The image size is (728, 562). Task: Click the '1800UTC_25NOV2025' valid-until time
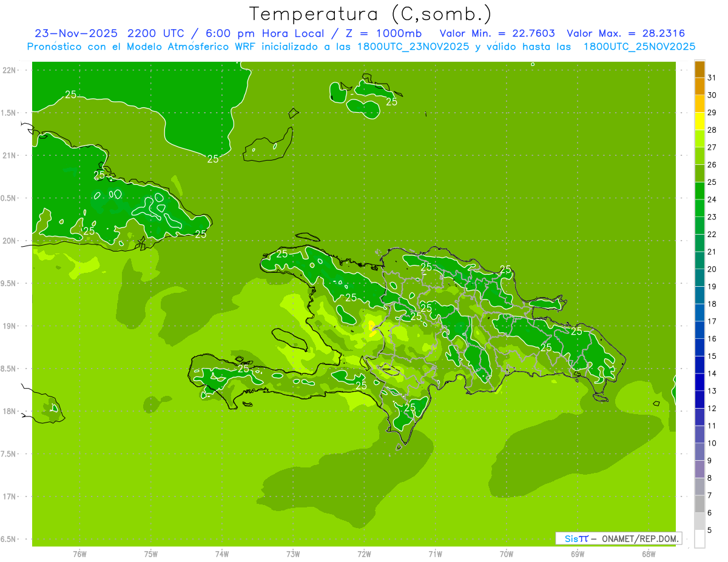point(639,47)
